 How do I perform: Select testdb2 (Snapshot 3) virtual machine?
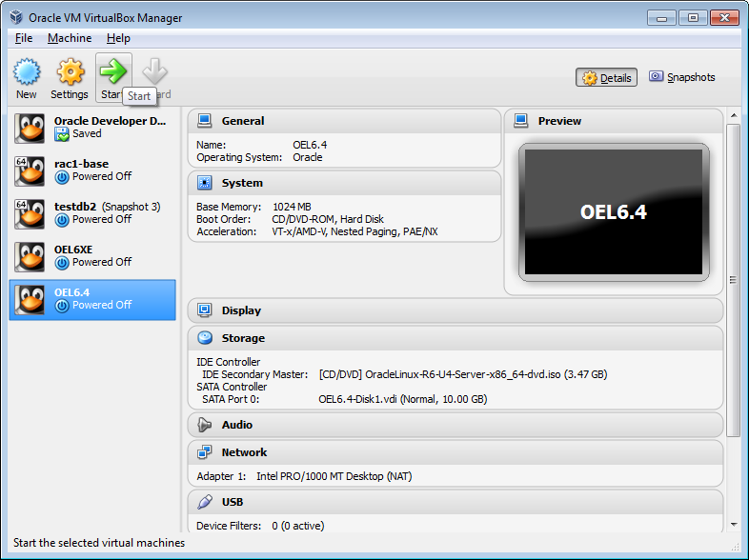(92, 214)
